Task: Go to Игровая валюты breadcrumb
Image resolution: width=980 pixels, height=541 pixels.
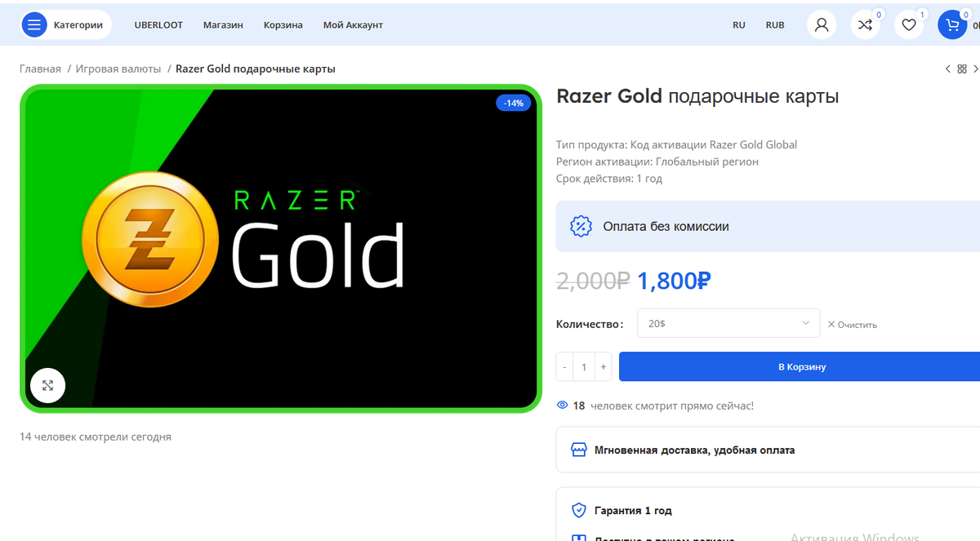Action: tap(118, 69)
